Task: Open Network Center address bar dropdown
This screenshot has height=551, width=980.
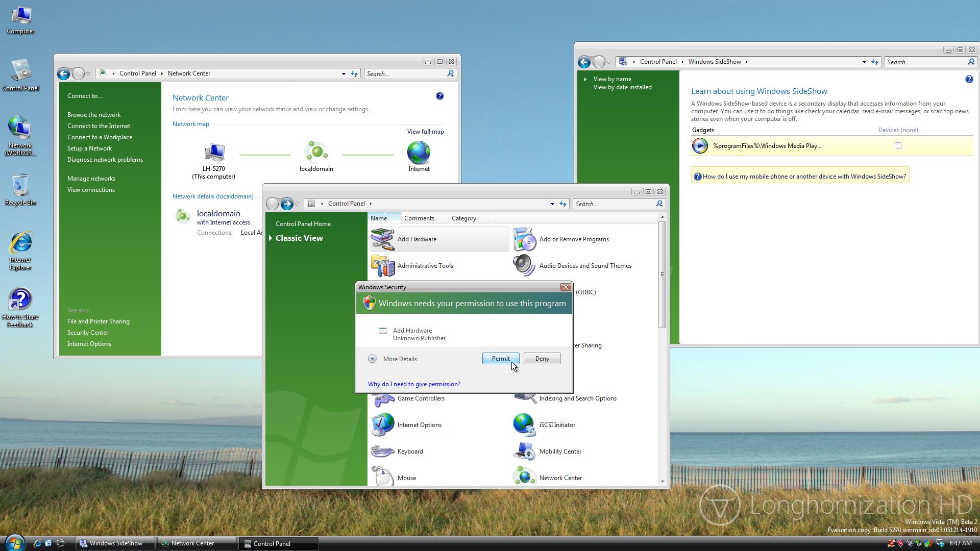Action: tap(344, 74)
